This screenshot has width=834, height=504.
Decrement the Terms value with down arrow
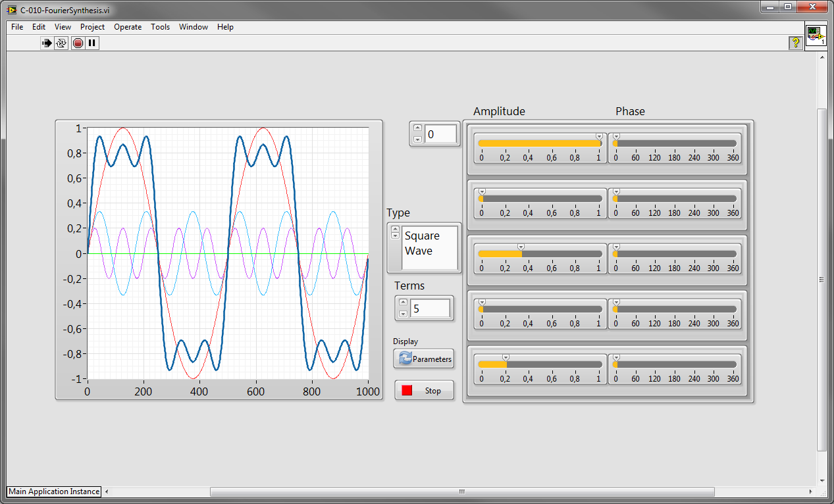coord(404,313)
